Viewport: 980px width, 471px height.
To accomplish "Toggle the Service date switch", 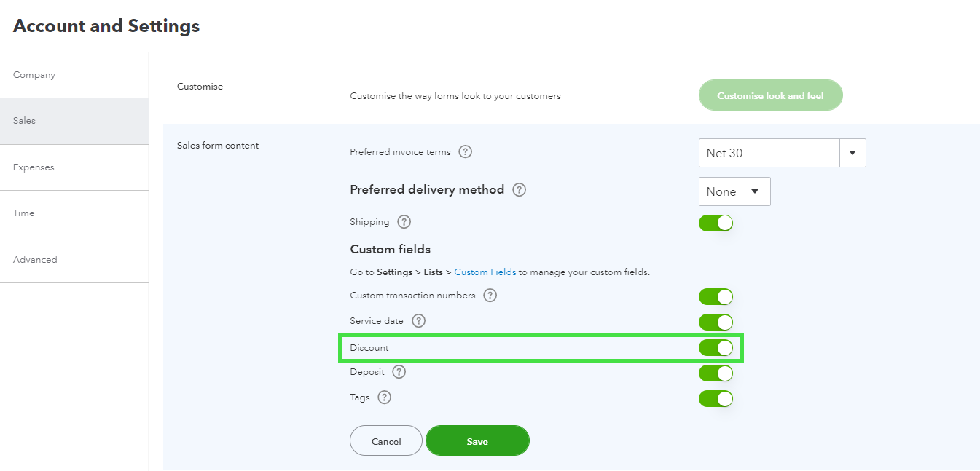I will (x=716, y=322).
